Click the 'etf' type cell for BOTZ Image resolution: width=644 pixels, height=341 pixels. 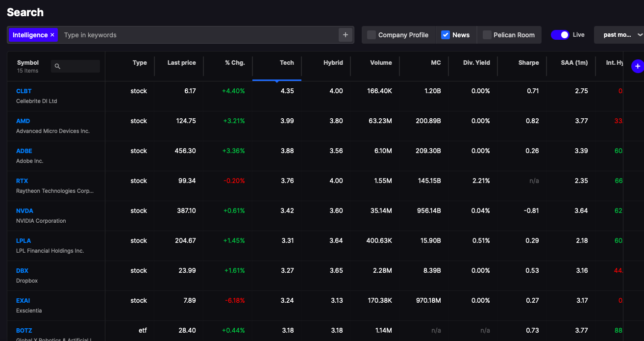pos(143,331)
